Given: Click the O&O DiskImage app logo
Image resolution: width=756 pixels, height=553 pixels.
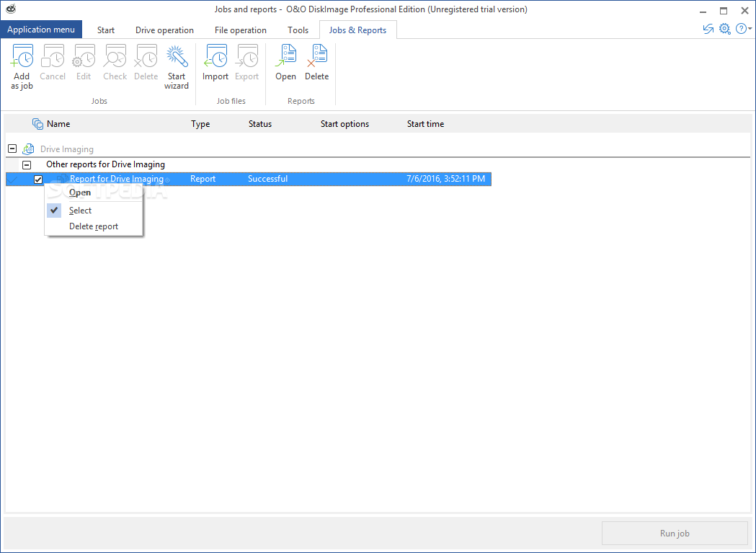Looking at the screenshot, I should 11,9.
